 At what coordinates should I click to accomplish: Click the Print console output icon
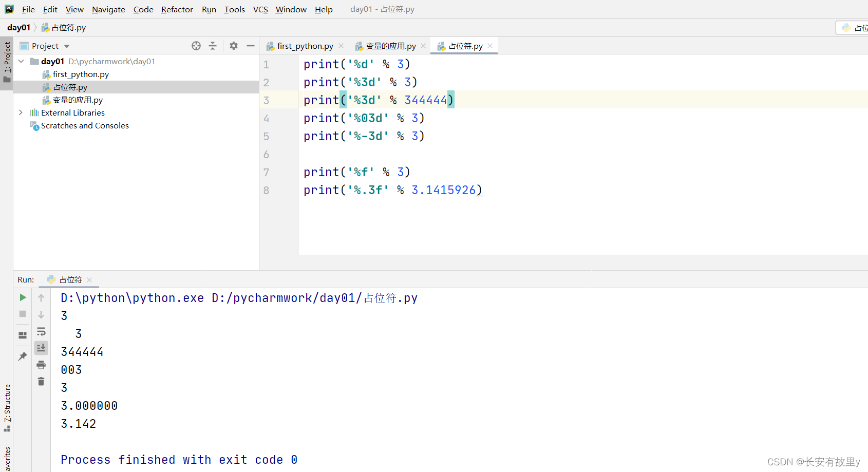pos(41,365)
